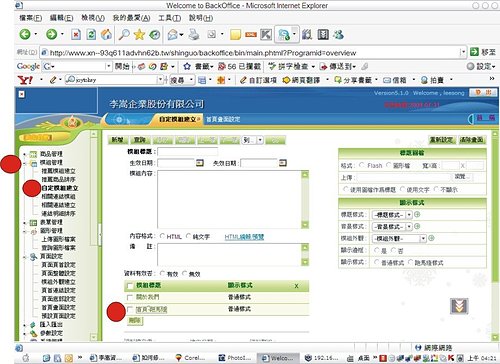This screenshot has height=364, width=500.
Task: Open the 標題樣式 dropdown
Action: (392, 215)
